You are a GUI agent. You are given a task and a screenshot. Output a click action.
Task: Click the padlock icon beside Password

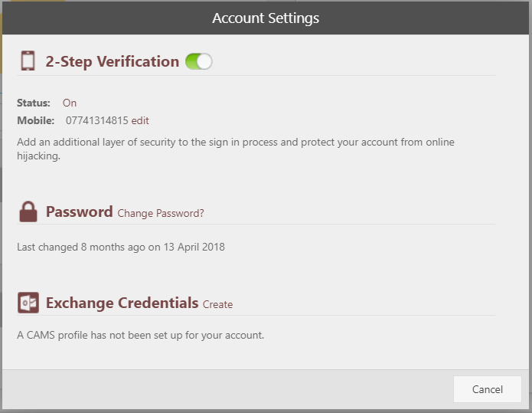[28, 212]
